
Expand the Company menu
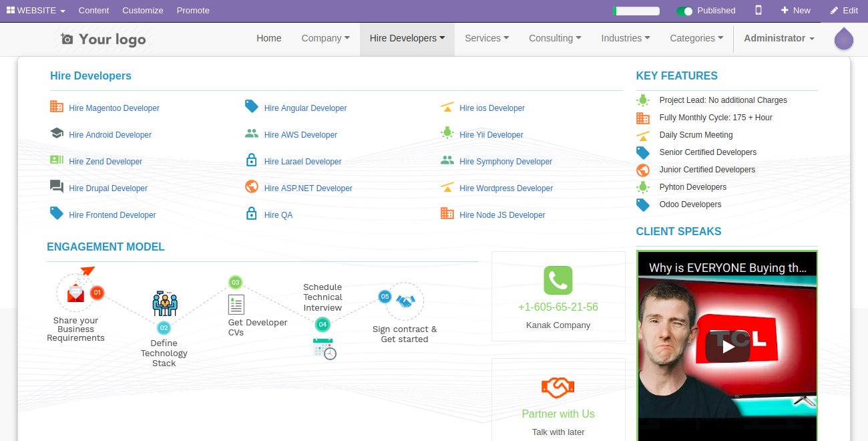click(x=325, y=38)
